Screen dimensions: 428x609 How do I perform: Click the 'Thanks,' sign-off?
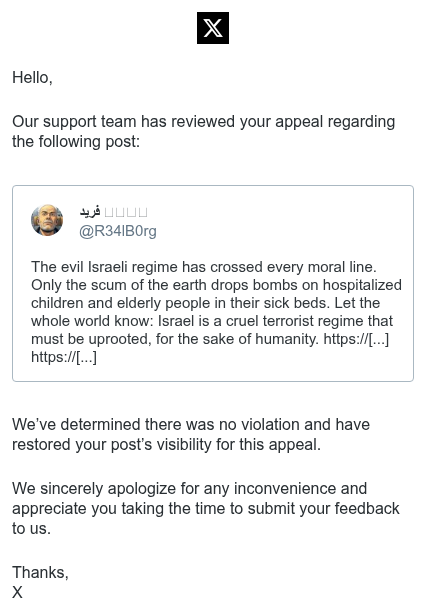click(x=40, y=572)
